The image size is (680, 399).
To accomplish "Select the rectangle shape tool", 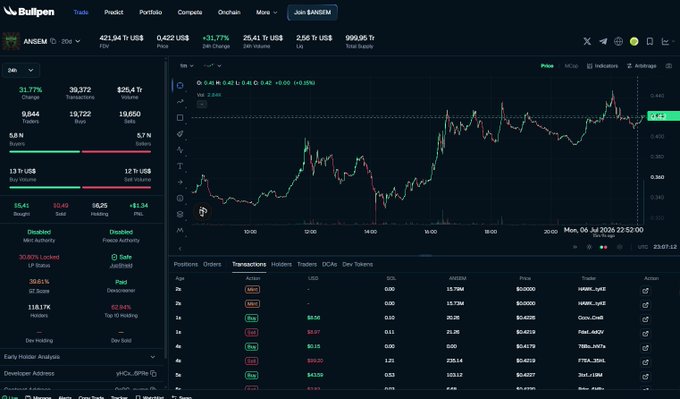I will [180, 118].
